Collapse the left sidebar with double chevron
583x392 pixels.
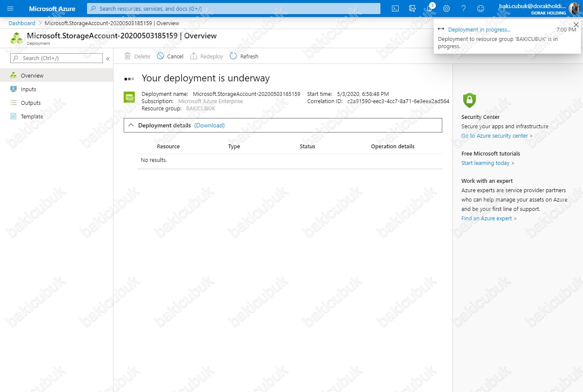click(x=108, y=58)
